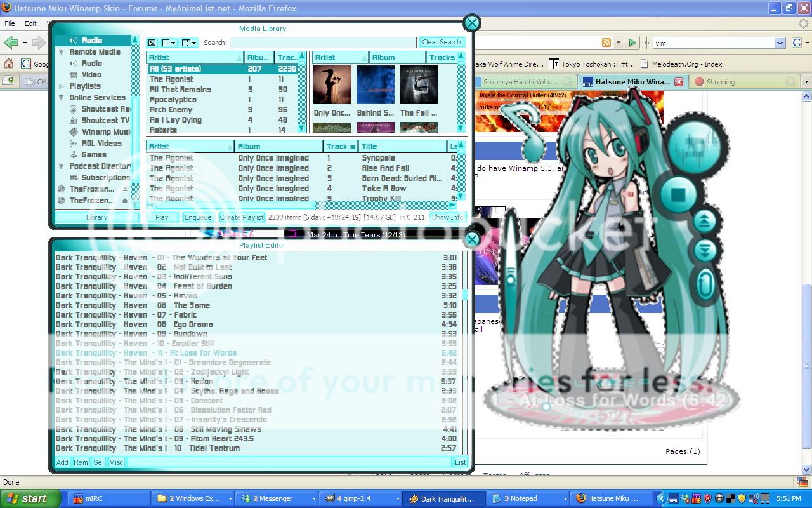Click the Clear Search button

(x=442, y=42)
